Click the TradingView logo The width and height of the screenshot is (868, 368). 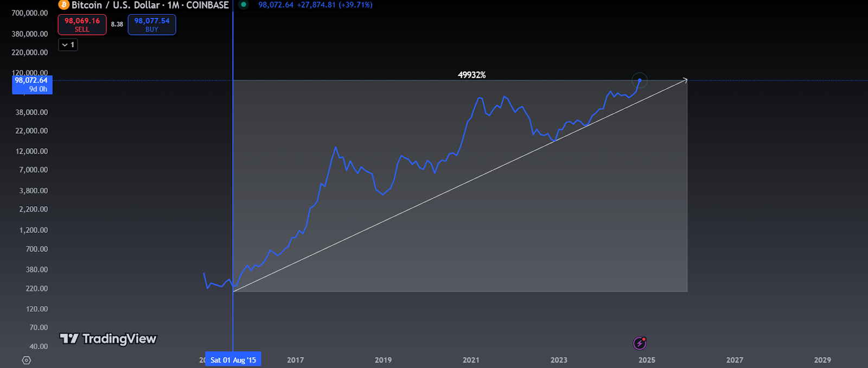(x=108, y=339)
